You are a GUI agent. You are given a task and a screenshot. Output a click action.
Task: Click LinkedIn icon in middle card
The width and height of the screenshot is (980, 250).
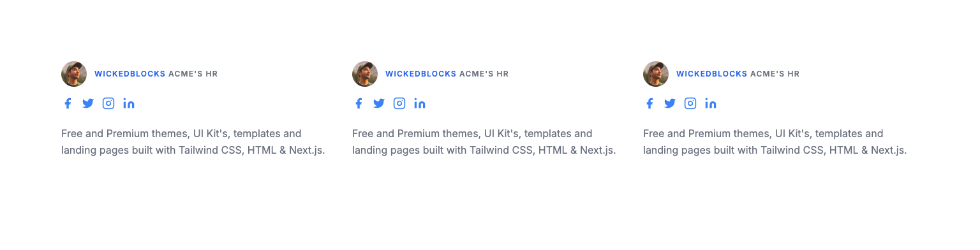[x=420, y=103]
